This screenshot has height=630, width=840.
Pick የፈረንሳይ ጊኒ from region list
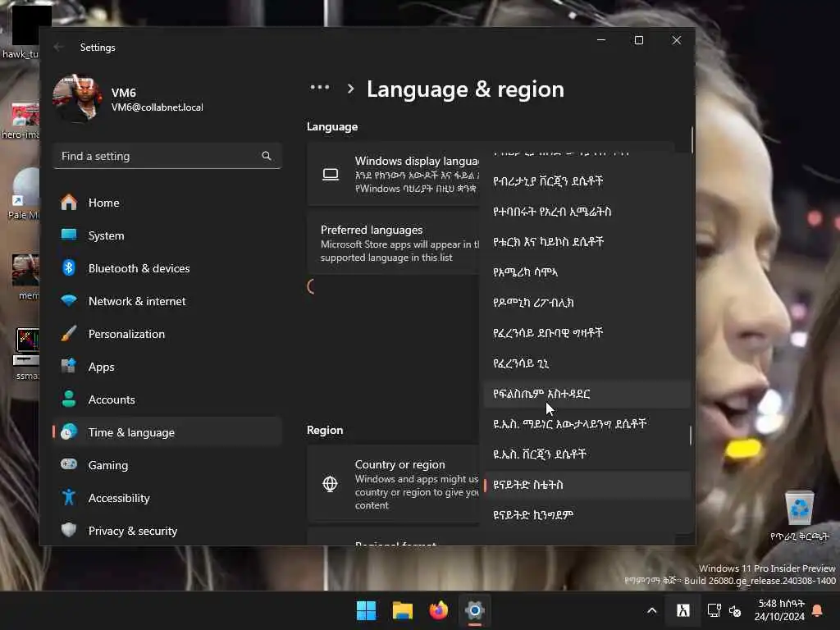[x=587, y=363]
